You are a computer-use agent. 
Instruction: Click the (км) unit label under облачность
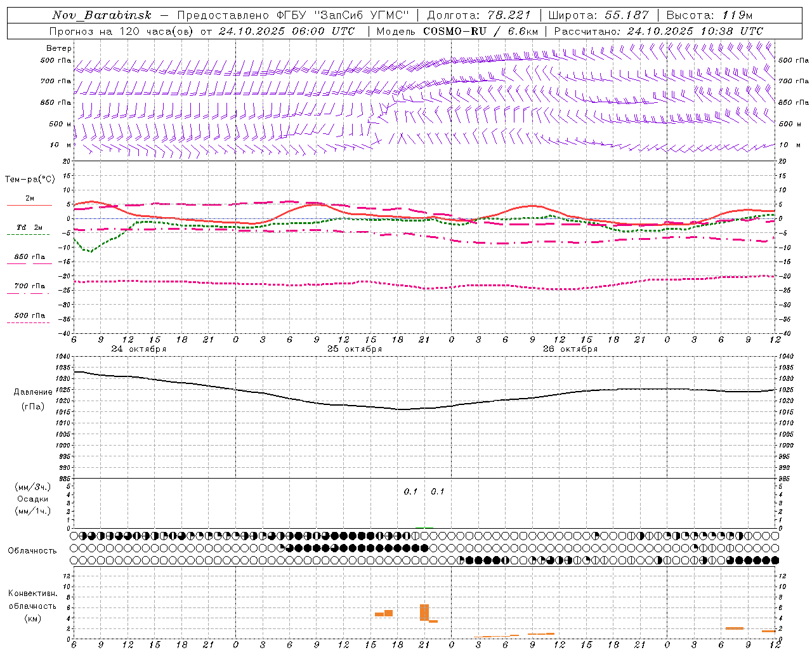click(32, 618)
